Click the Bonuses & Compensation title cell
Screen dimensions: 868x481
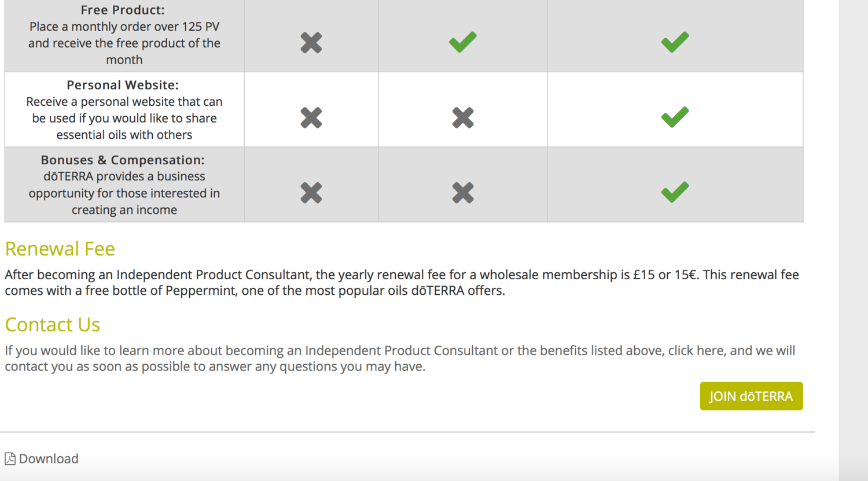tap(124, 184)
